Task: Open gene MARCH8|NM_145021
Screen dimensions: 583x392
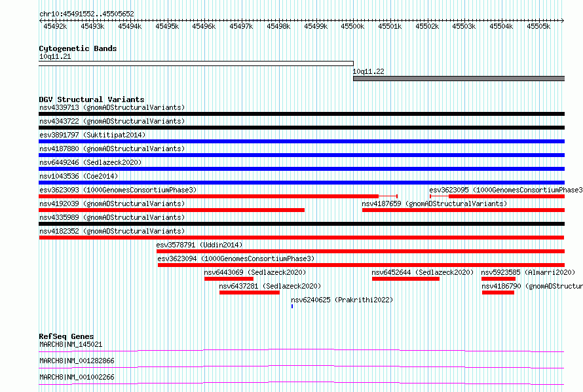Action: click(x=71, y=344)
